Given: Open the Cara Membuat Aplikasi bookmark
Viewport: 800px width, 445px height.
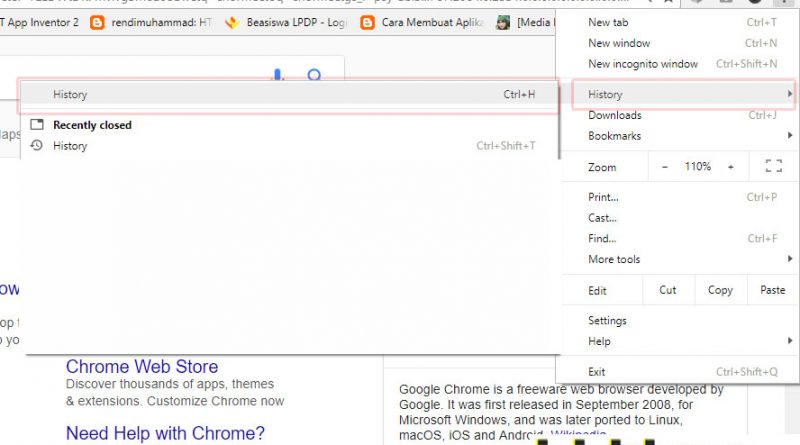Looking at the screenshot, I should click(421, 22).
